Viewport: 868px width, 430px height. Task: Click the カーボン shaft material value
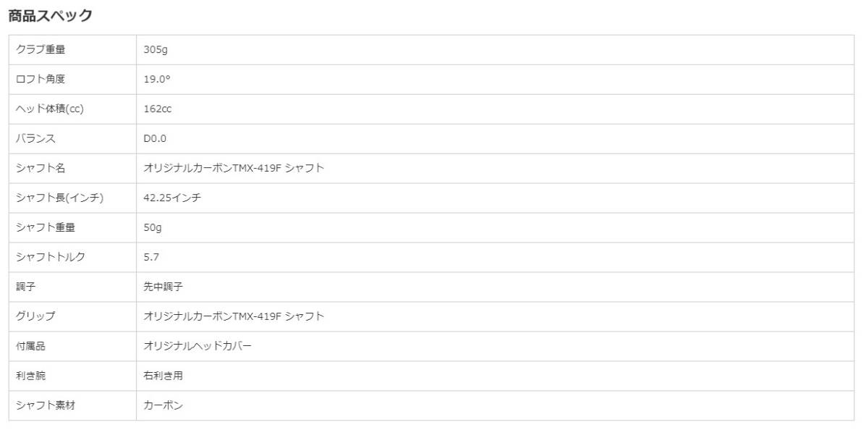coord(163,406)
